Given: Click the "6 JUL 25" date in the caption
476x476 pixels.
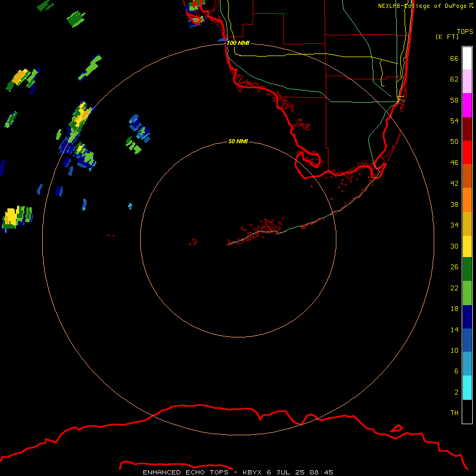Looking at the screenshot, I should click(x=286, y=472).
